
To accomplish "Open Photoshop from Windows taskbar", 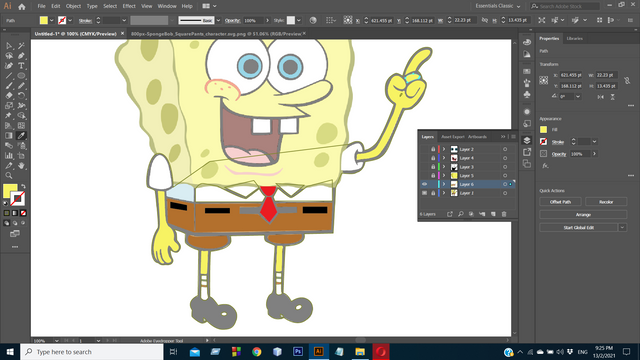I will pyautogui.click(x=298, y=352).
